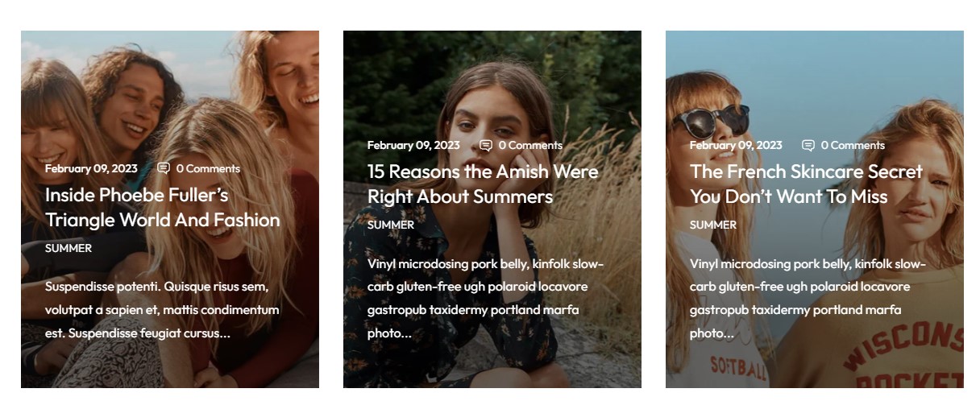Select SUMMER category under Phoebe Fuller post
The width and height of the screenshot is (980, 401).
click(x=69, y=248)
